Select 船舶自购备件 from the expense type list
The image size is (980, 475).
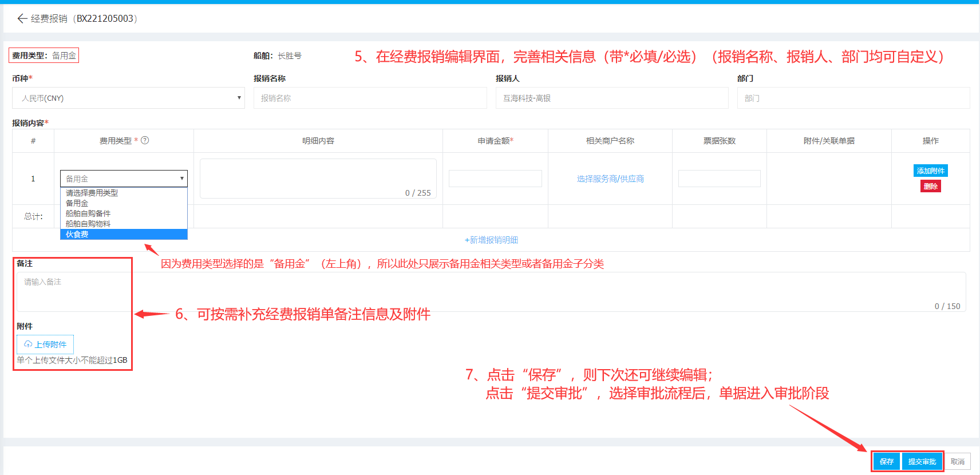(x=124, y=213)
